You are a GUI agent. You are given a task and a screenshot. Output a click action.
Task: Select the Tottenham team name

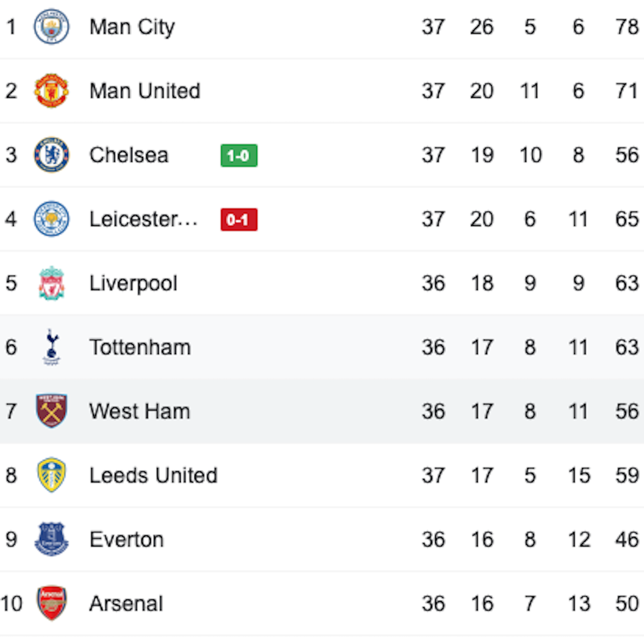(140, 347)
